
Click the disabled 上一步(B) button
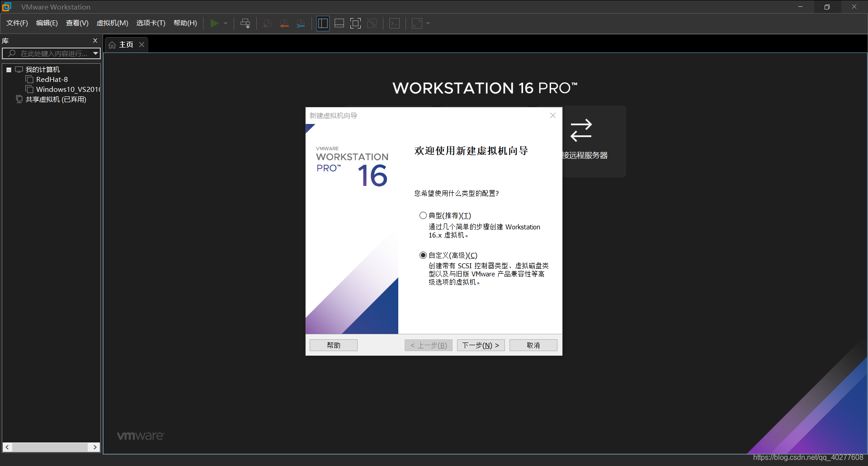[429, 345]
